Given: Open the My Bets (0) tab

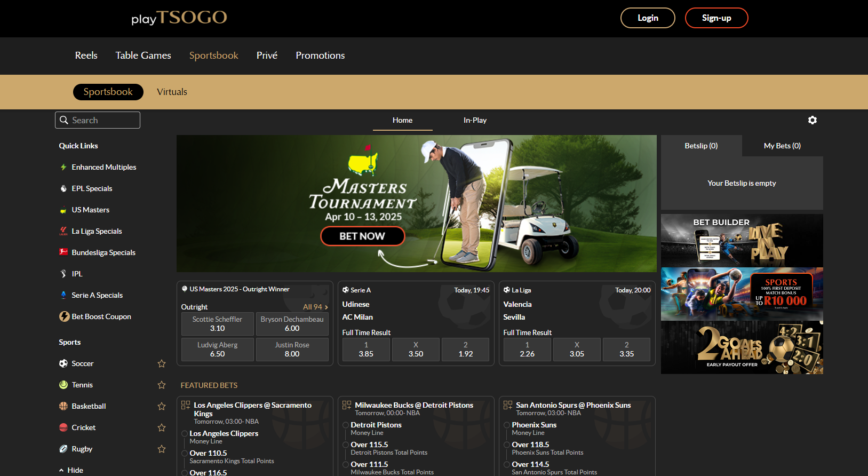Looking at the screenshot, I should [x=783, y=146].
